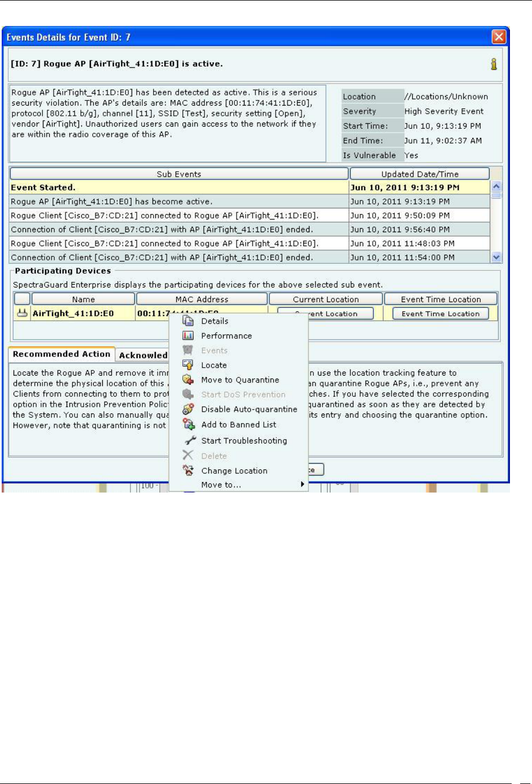This screenshot has height=784, width=532.
Task: Click the Event Time Location column header
Action: pyautogui.click(x=441, y=299)
